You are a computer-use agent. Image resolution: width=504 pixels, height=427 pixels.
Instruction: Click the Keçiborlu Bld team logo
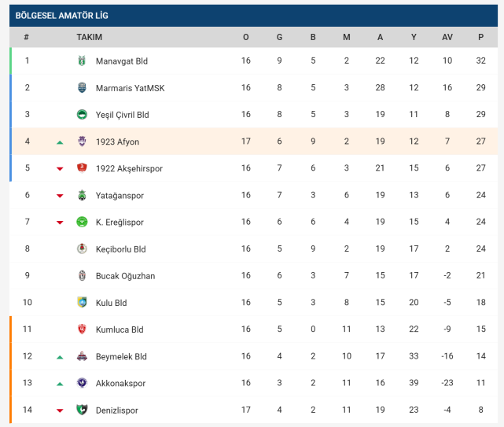click(x=81, y=249)
